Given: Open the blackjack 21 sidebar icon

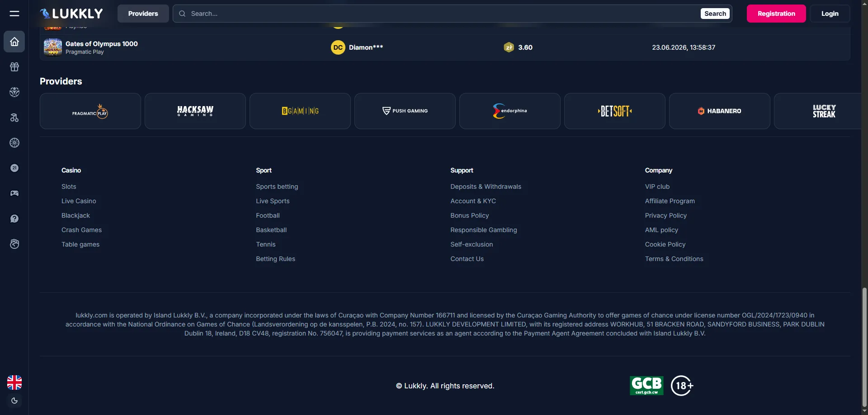Looking at the screenshot, I should pyautogui.click(x=14, y=168).
